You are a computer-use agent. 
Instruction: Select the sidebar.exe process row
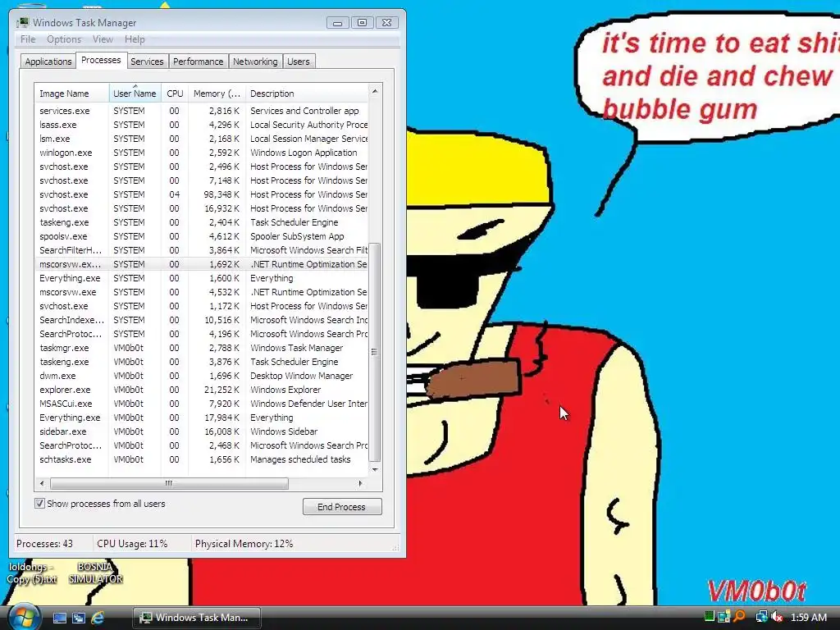(x=202, y=431)
